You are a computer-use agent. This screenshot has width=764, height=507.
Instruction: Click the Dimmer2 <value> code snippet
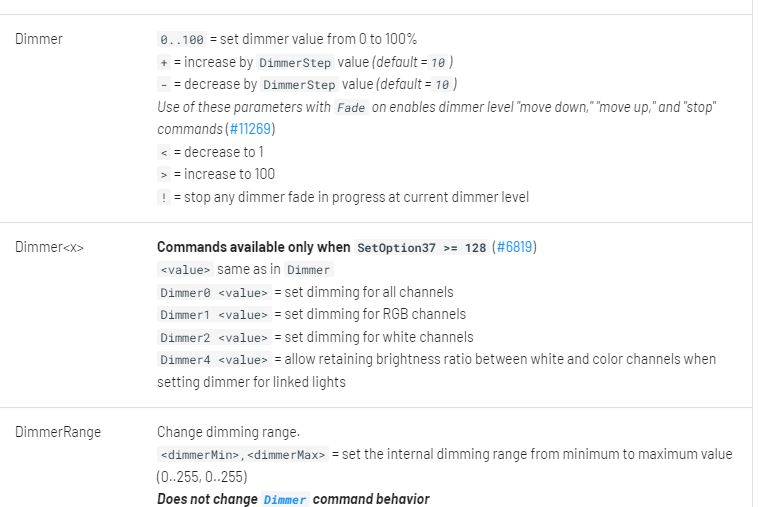point(213,338)
